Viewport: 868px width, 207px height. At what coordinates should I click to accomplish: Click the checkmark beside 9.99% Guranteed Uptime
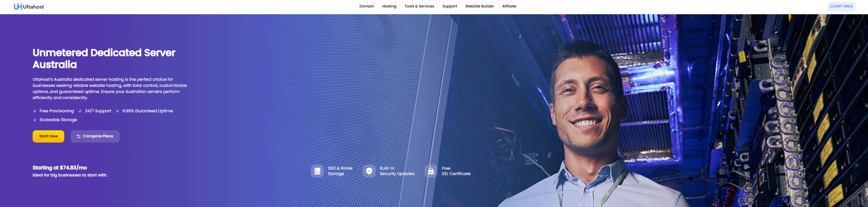coord(118,111)
